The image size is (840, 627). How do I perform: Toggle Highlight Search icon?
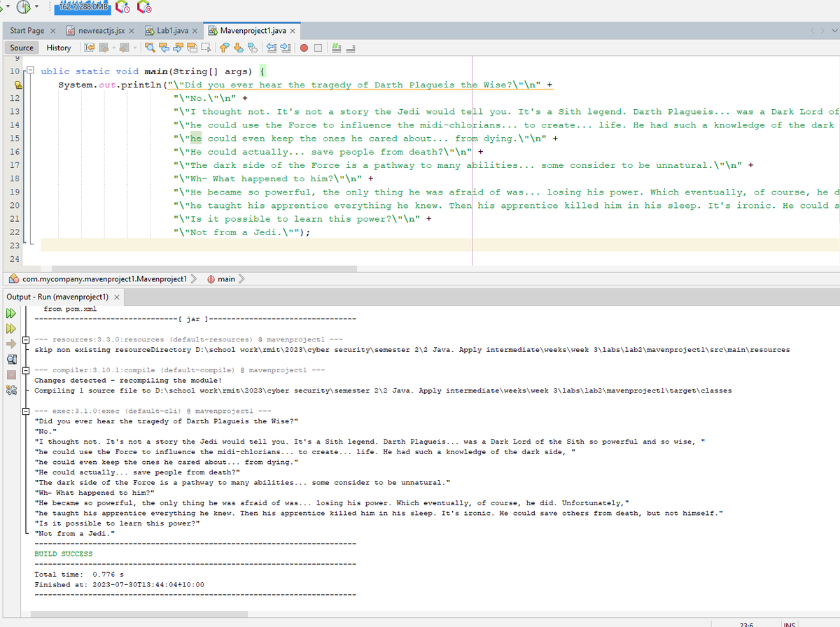point(192,48)
